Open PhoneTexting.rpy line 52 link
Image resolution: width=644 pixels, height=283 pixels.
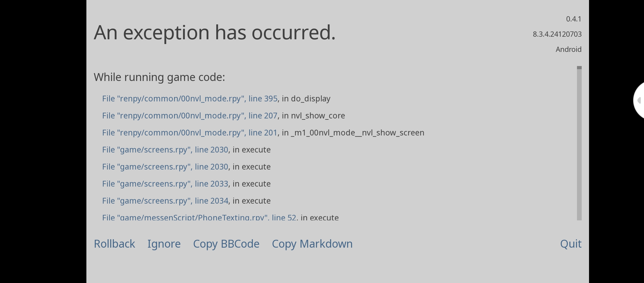click(199, 217)
